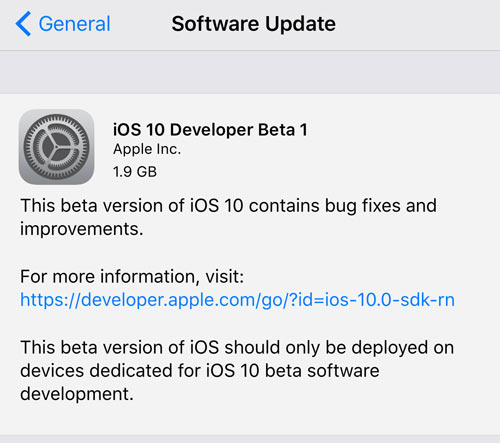Tap 'This beta version of iOS 10' line
Viewport: 500px width, 443px height.
coord(131,205)
